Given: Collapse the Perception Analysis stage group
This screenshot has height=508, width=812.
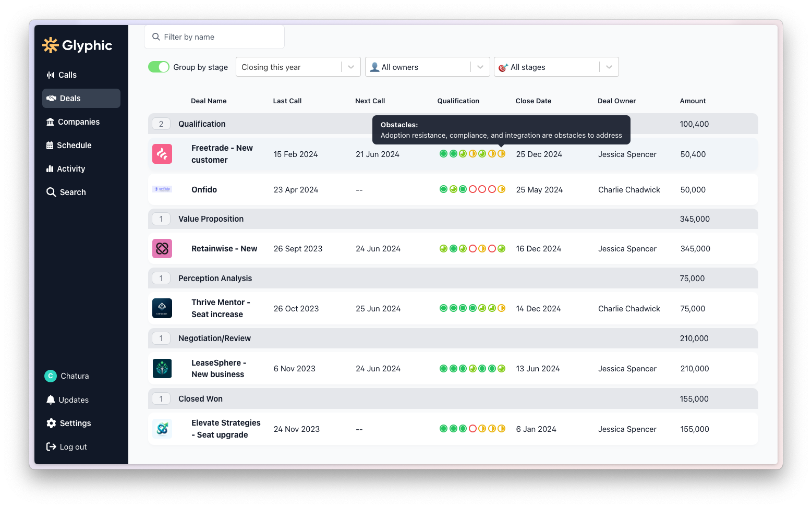Looking at the screenshot, I should click(453, 279).
